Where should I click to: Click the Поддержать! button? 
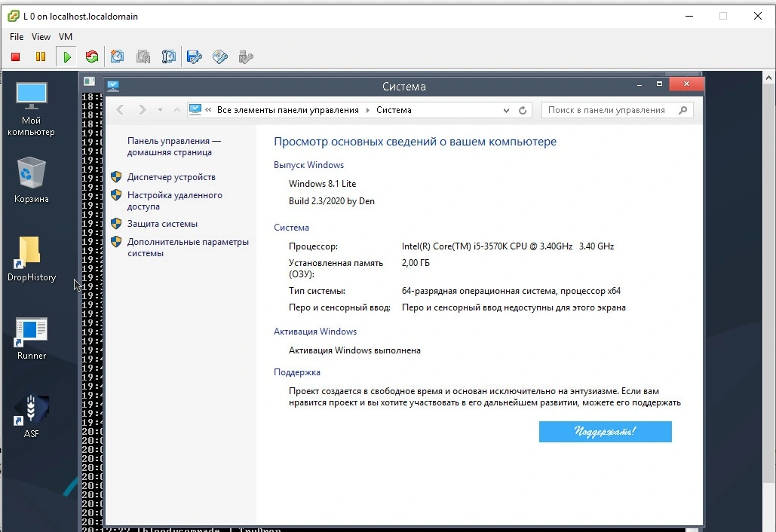pos(606,432)
